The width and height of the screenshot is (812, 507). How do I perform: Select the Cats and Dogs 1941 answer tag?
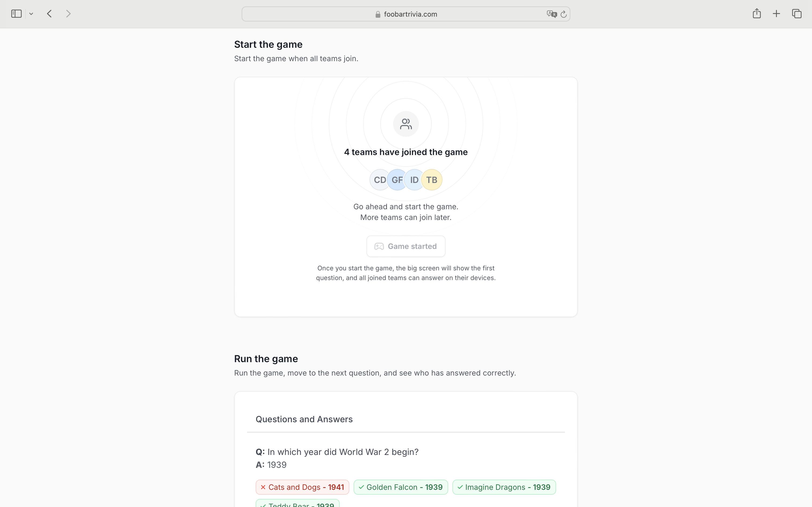tap(302, 487)
